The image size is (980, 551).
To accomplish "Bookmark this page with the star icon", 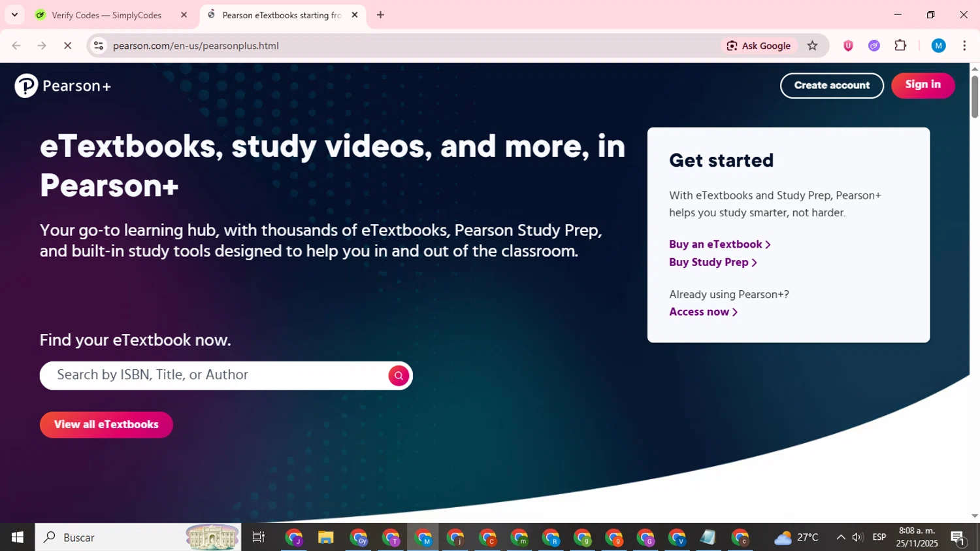I will [812, 46].
